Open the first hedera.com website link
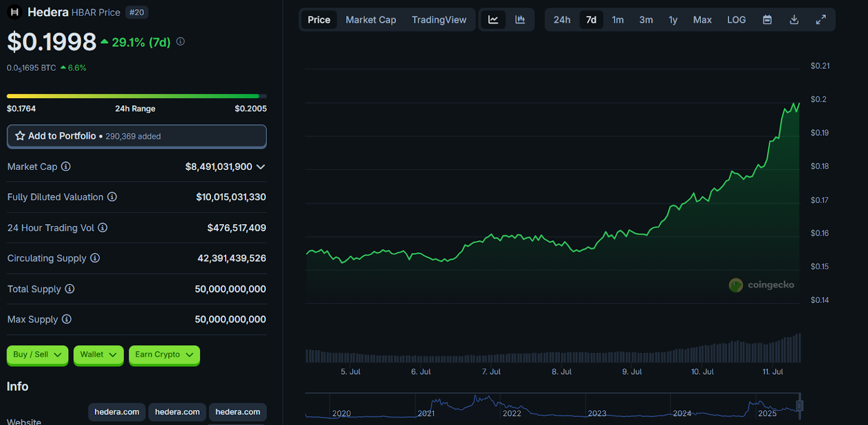The width and height of the screenshot is (868, 425). point(117,412)
